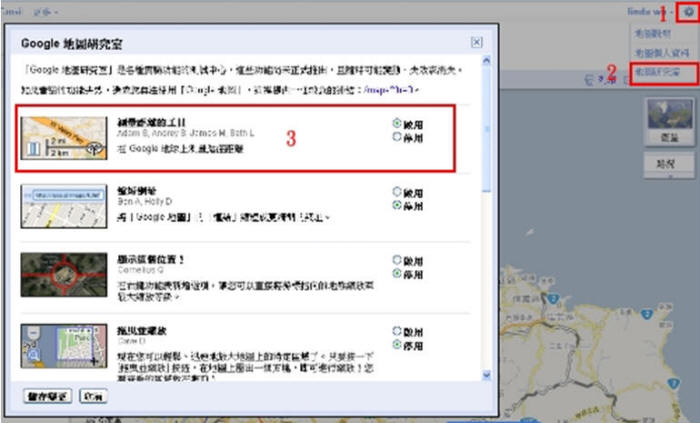Viewport: 700px width, 423px height.
Task: Click the author line 'Ben A, Holly D'
Action: pyautogui.click(x=144, y=202)
